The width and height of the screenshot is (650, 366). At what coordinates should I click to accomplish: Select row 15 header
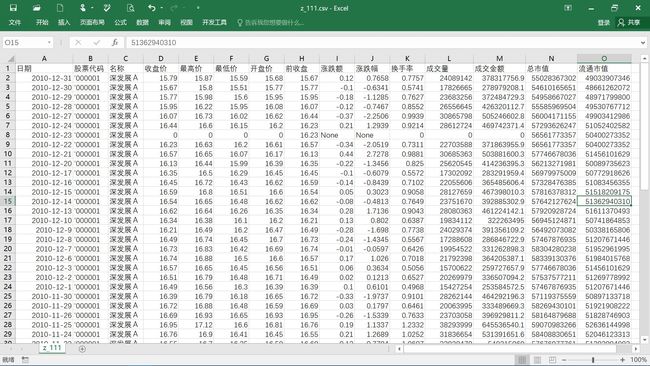tap(7, 201)
